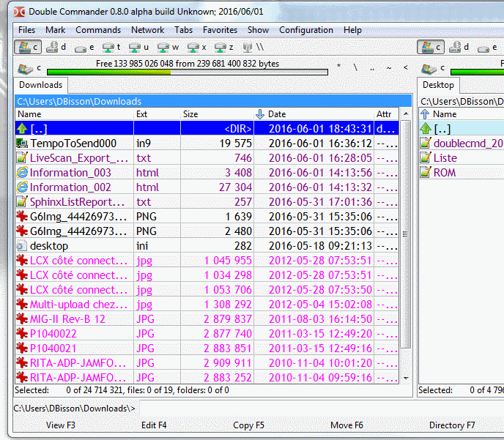504x440 pixels.
Task: Click the Information_002 html file icon
Action: [22, 187]
